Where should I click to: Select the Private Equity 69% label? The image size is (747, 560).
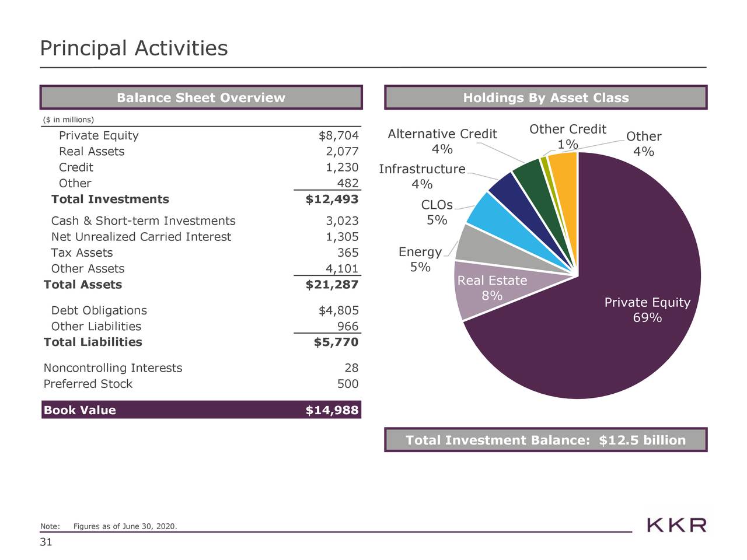(647, 310)
